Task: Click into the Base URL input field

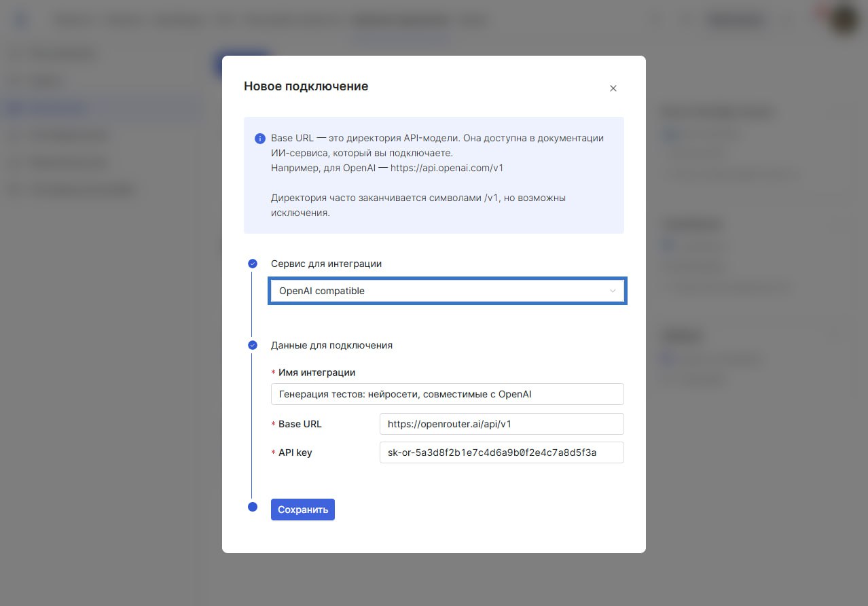Action: [501, 424]
